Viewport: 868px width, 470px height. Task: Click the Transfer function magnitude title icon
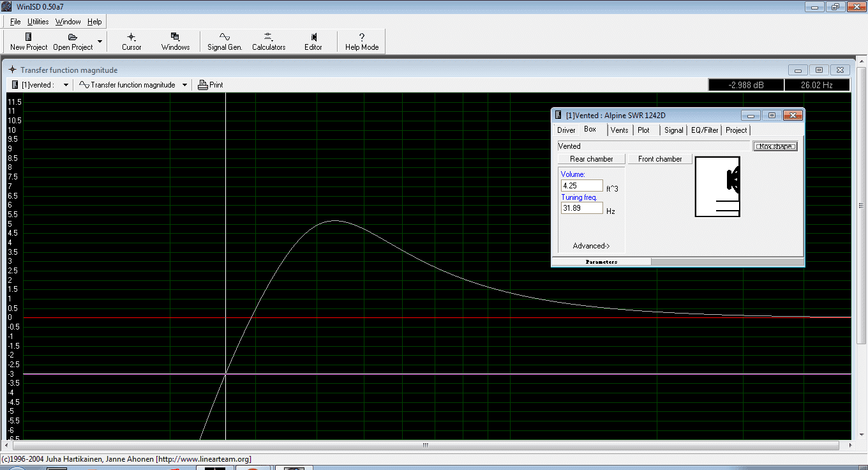pyautogui.click(x=11, y=70)
